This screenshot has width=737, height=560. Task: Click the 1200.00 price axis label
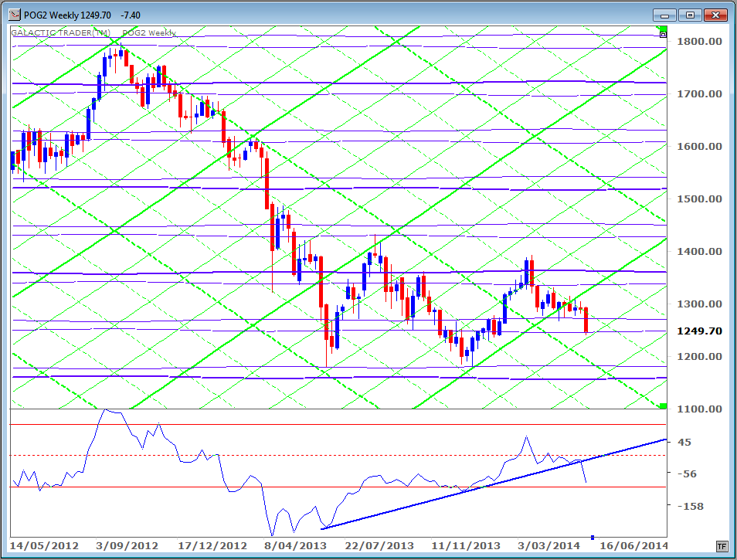coord(699,357)
